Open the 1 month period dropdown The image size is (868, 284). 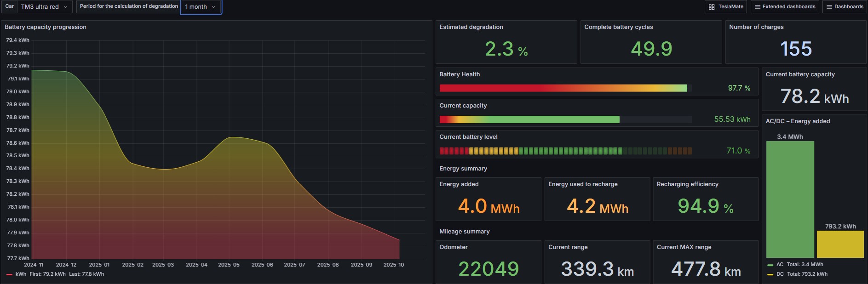[201, 7]
